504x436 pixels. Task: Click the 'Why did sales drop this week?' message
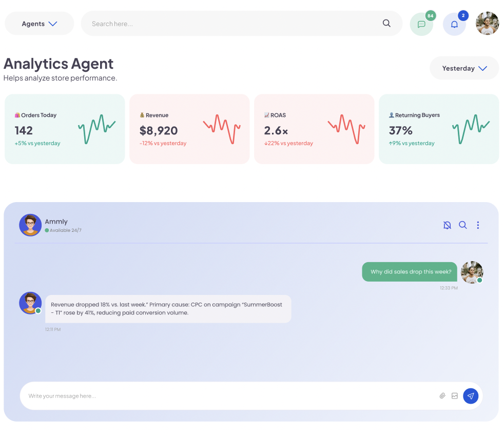(410, 272)
